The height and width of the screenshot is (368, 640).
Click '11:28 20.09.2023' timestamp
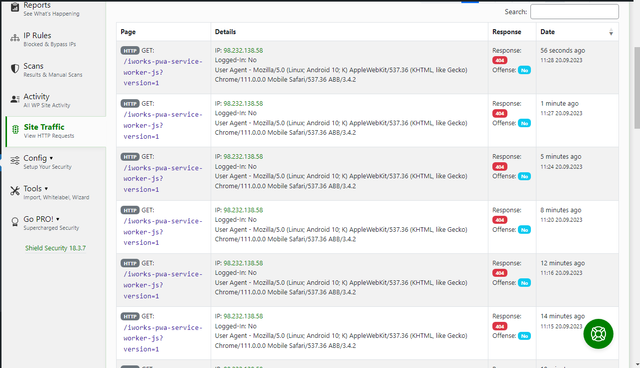tap(561, 60)
